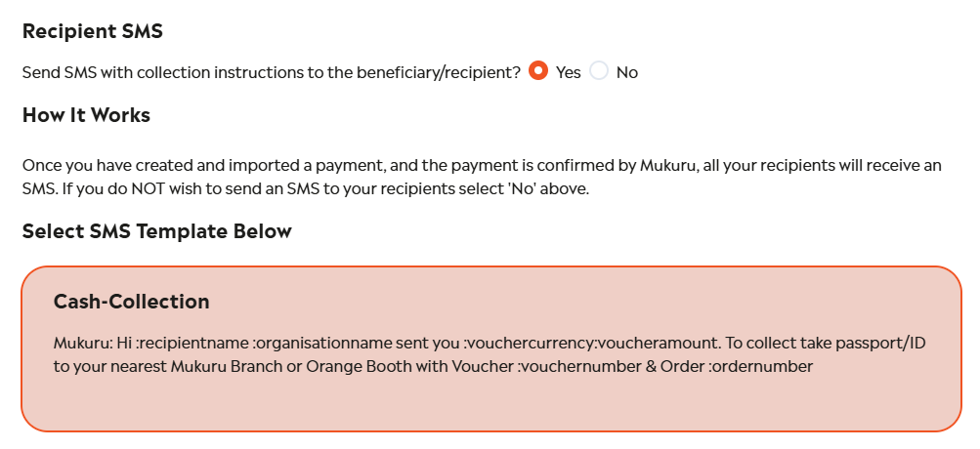The height and width of the screenshot is (449, 980).
Task: Click the Recipient SMS heading
Action: pyautogui.click(x=92, y=31)
